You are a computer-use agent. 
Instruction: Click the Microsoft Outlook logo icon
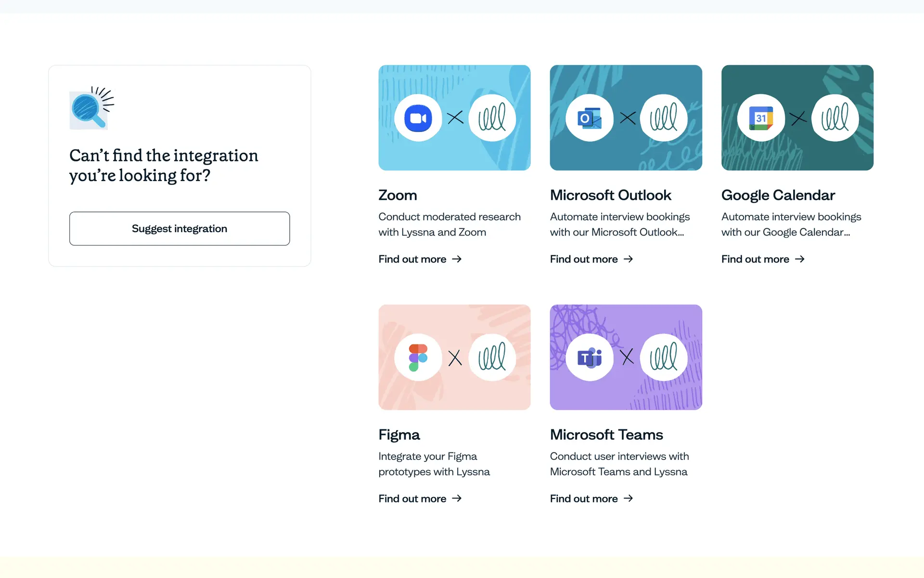point(589,118)
